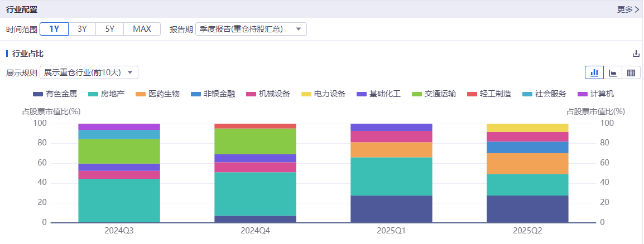
Task: Toggle 房地产 legend series
Action: point(107,94)
